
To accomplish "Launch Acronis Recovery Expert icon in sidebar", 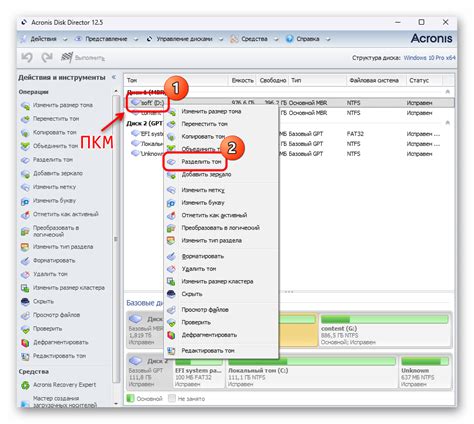I will 25,385.
